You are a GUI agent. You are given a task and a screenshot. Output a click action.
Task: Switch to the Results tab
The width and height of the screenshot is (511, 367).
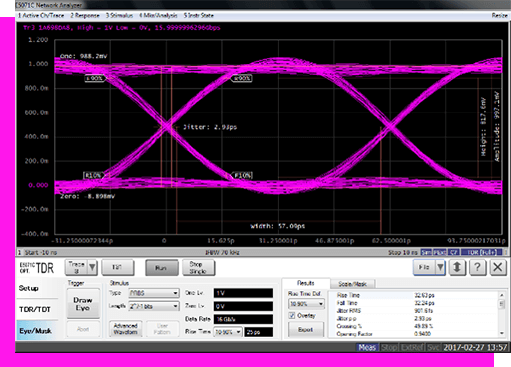[306, 283]
